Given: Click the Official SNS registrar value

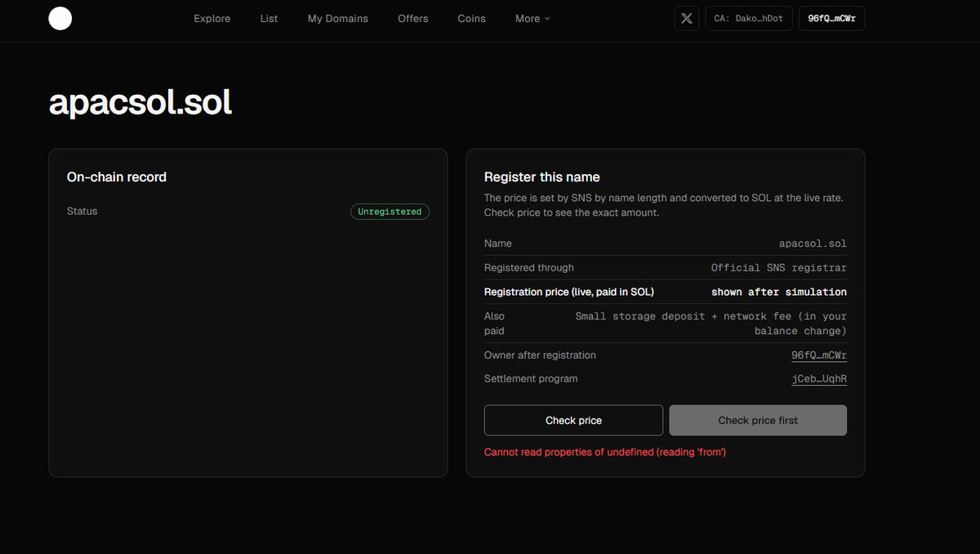Looking at the screenshot, I should (x=779, y=268).
